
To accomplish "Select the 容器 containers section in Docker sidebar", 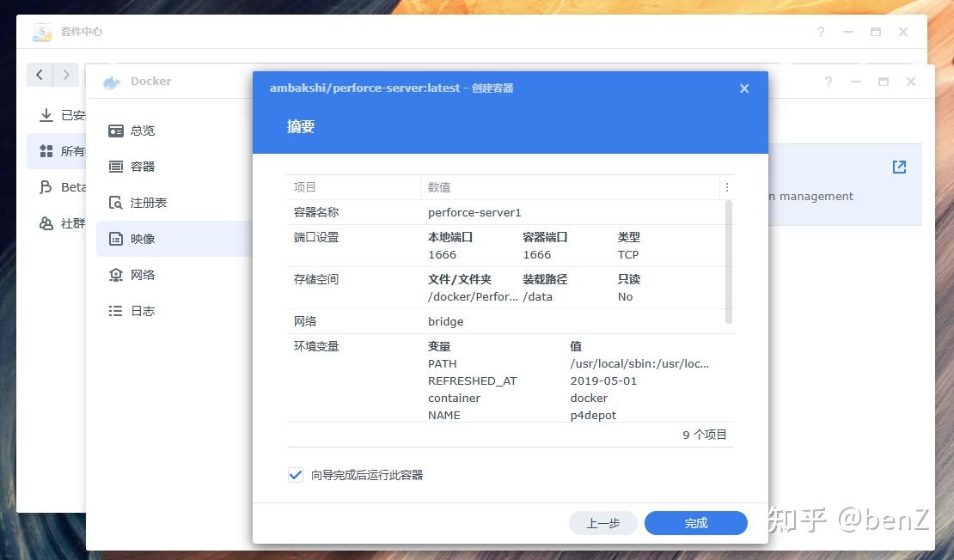I will (x=142, y=167).
